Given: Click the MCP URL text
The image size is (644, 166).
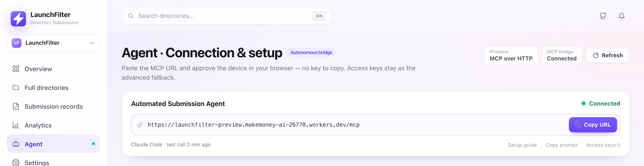Looking at the screenshot, I should (x=254, y=125).
